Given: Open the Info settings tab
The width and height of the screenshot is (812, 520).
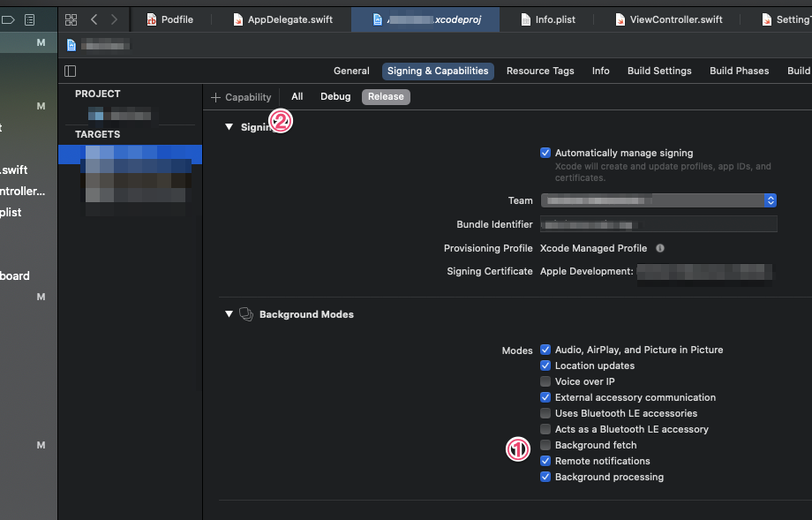Looking at the screenshot, I should [600, 71].
